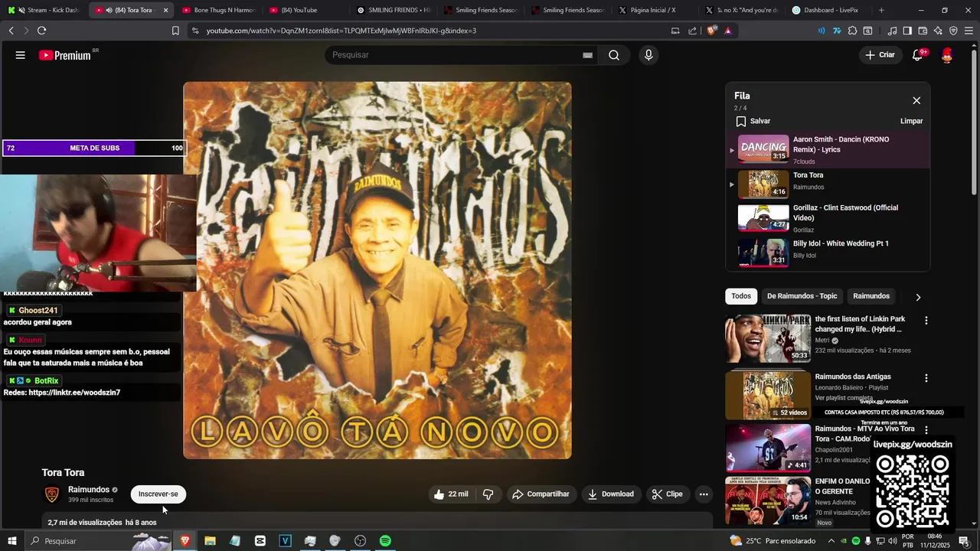
Task: Open OBS Studio from the taskbar
Action: pos(360,541)
